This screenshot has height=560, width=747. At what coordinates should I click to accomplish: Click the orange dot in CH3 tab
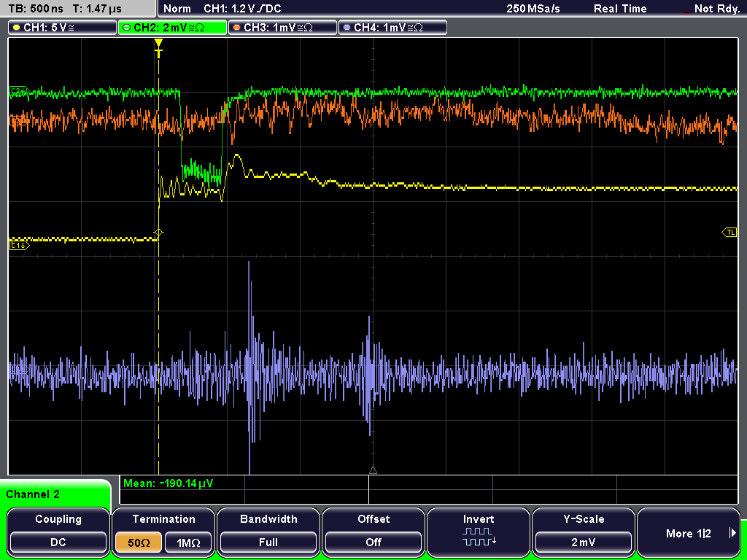[237, 28]
